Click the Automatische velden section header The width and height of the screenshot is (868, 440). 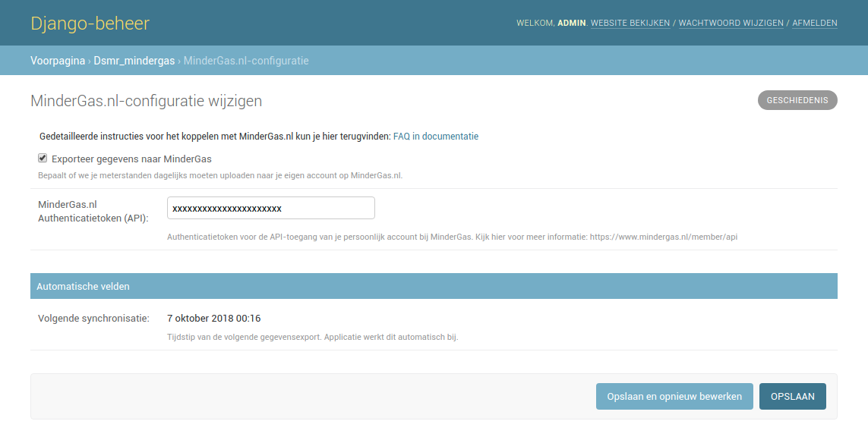434,286
